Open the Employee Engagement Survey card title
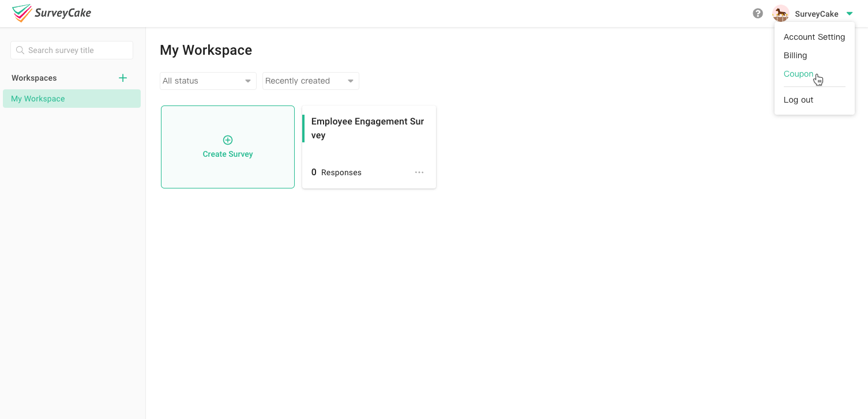Image resolution: width=868 pixels, height=419 pixels. tap(367, 128)
